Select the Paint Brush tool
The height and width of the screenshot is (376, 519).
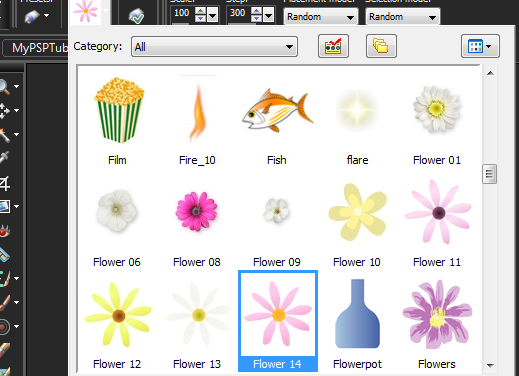4,303
